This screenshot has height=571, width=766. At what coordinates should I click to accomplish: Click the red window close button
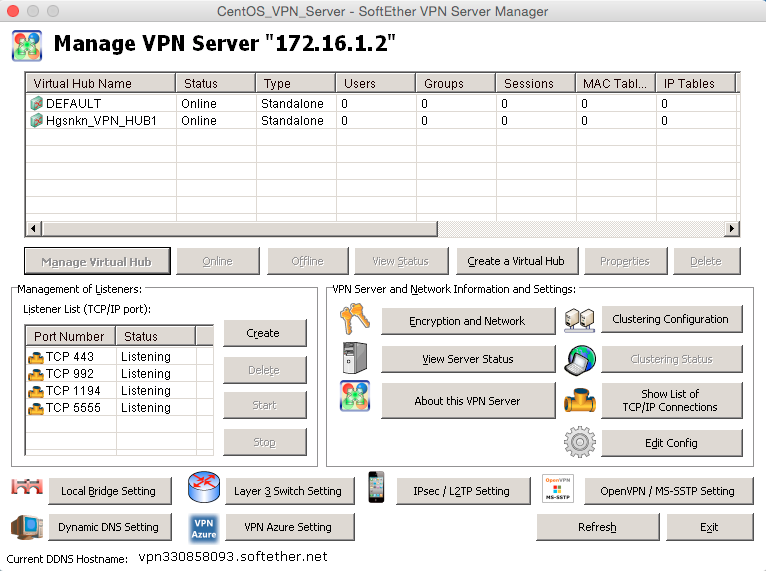click(13, 11)
